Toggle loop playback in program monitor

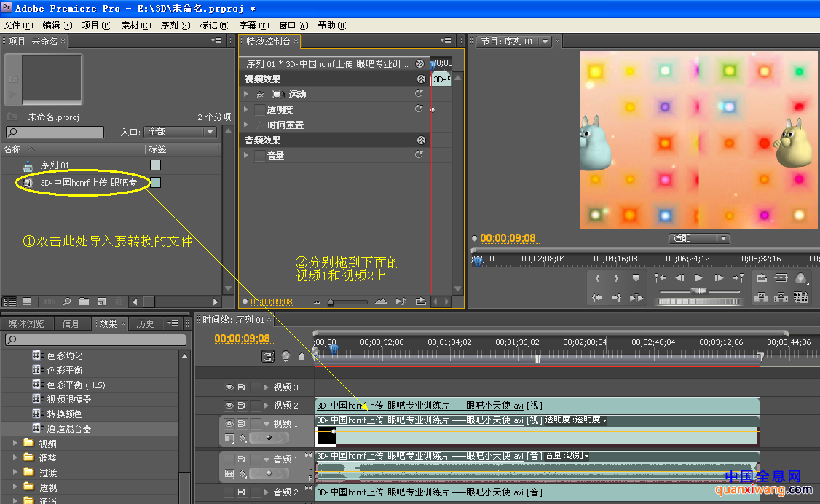[762, 278]
